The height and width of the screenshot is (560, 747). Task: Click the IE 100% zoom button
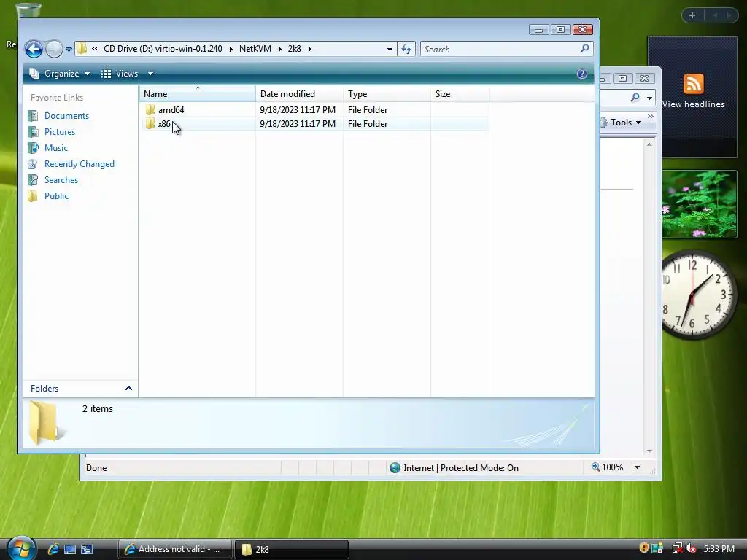pos(608,467)
